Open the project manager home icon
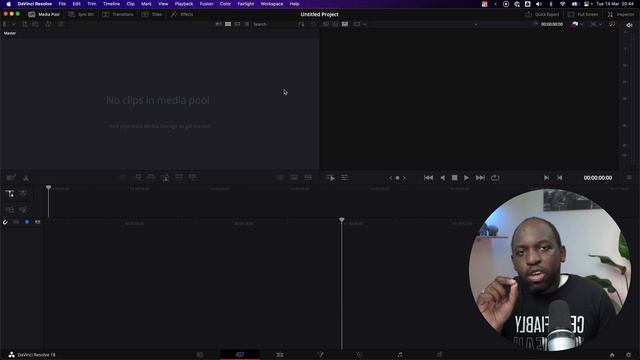640x360 pixels. pyautogui.click(x=612, y=355)
